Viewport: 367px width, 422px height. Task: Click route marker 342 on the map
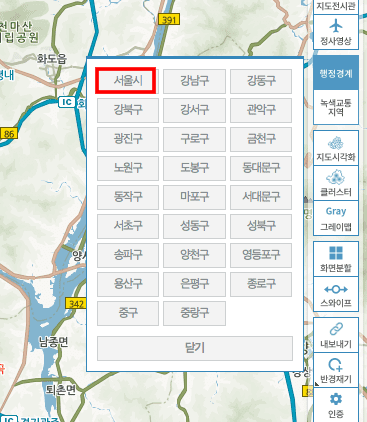pyautogui.click(x=76, y=304)
